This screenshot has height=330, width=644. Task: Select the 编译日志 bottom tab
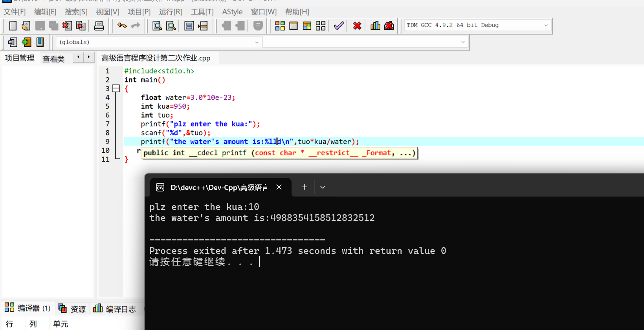(x=115, y=309)
